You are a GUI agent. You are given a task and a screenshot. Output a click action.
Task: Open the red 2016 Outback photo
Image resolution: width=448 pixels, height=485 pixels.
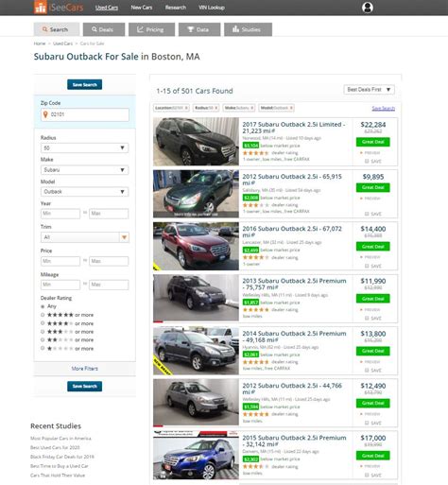(196, 246)
